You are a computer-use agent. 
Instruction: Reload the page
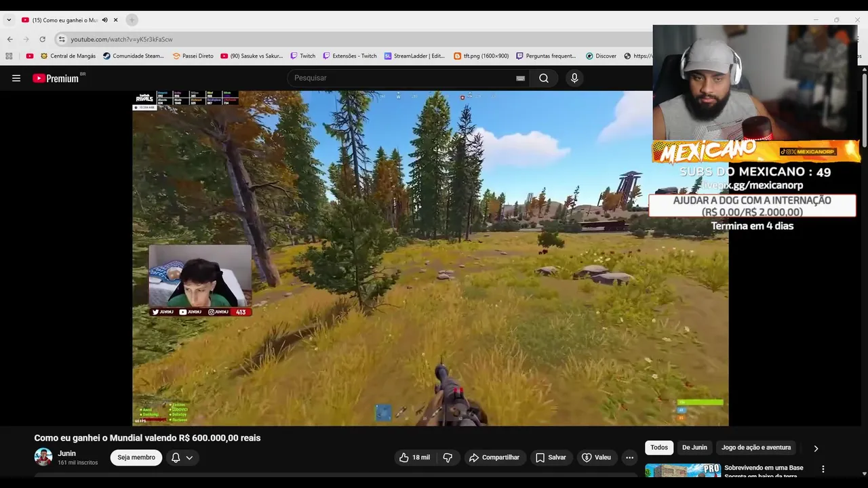click(43, 39)
